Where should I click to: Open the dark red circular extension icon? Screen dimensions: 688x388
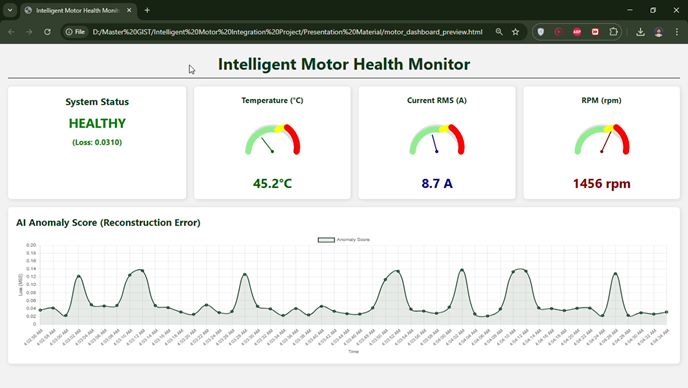559,32
